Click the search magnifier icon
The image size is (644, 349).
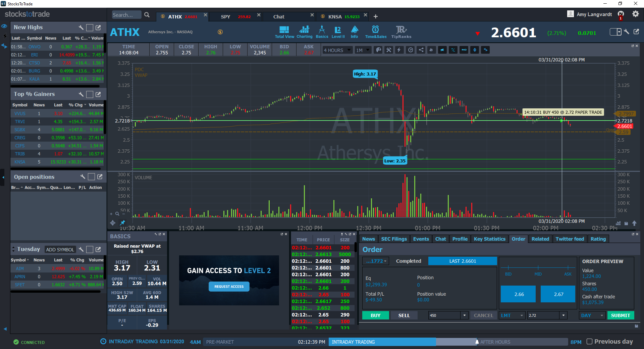(147, 15)
